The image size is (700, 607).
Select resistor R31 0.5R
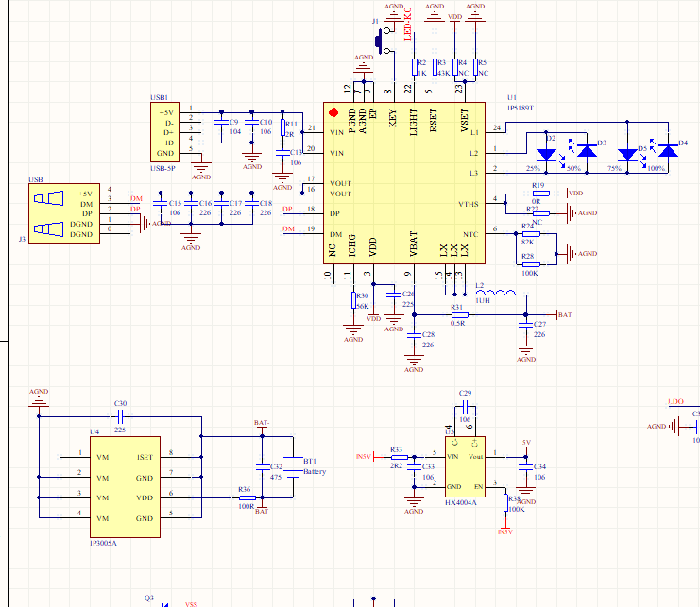459,315
